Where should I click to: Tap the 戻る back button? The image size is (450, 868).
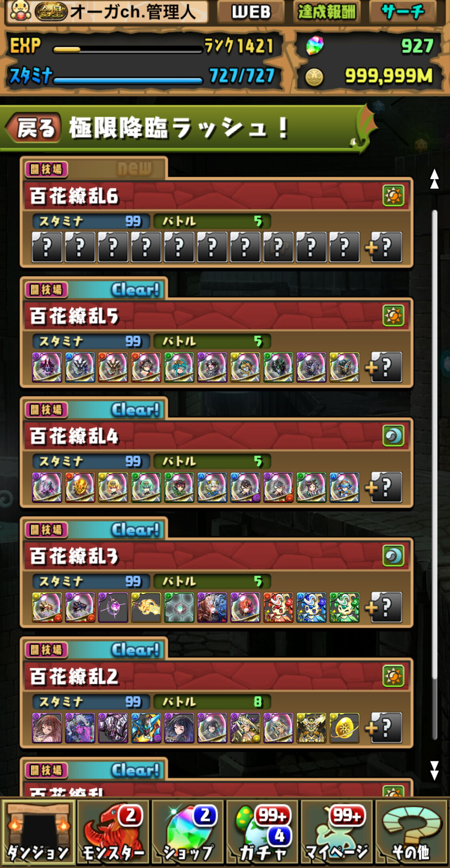point(34,128)
